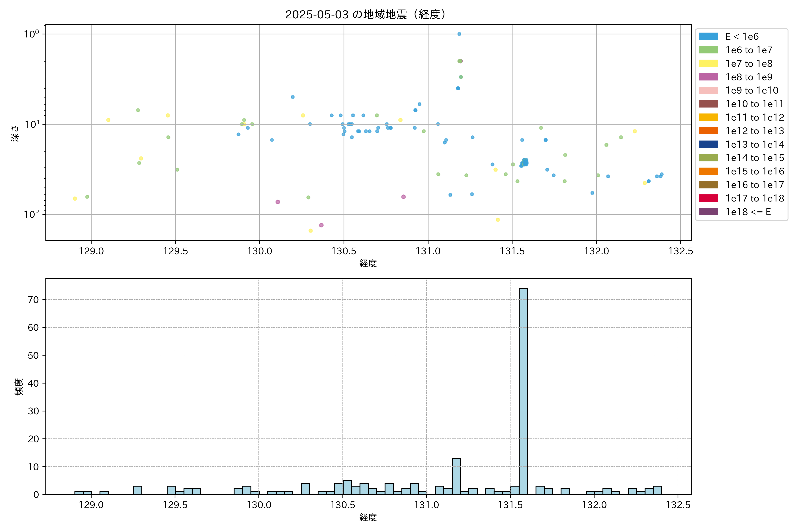Click the histogram bar reaching 13
Viewport: 798px width, 532px height.
tap(456, 476)
